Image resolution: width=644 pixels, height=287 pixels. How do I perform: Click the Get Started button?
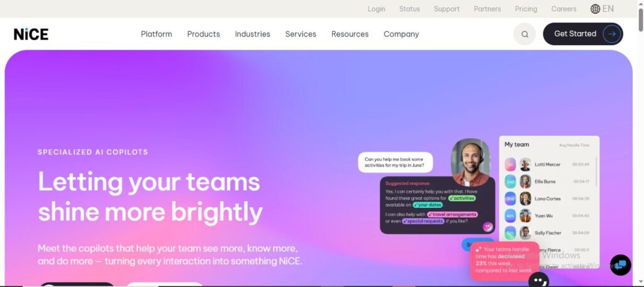[583, 34]
